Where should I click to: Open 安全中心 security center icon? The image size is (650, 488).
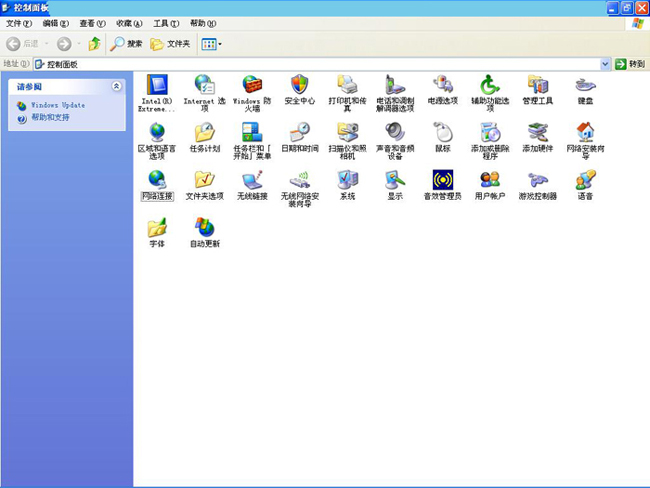(300, 86)
